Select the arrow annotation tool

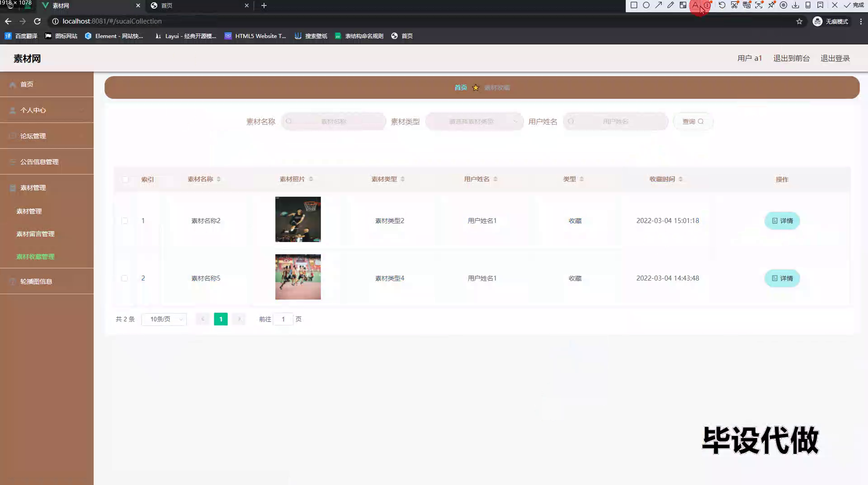tap(658, 5)
